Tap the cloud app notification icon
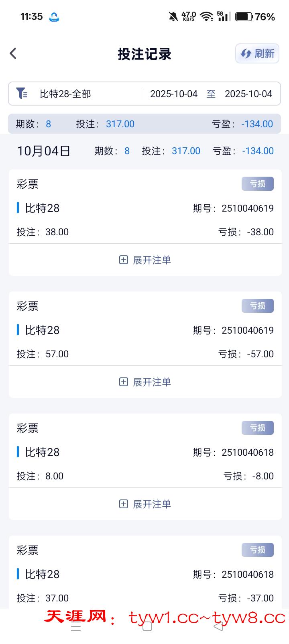The width and height of the screenshot is (289, 644). pyautogui.click(x=54, y=17)
